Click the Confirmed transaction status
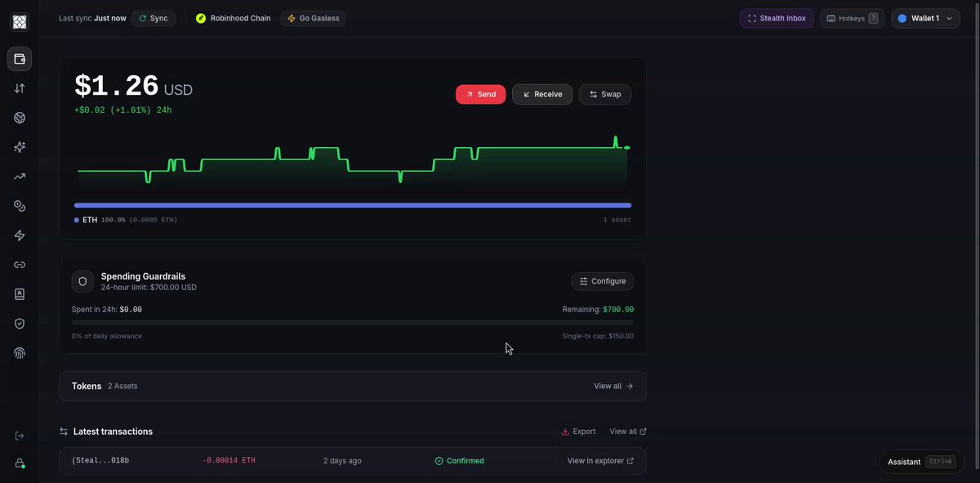The width and height of the screenshot is (980, 483). coord(460,461)
